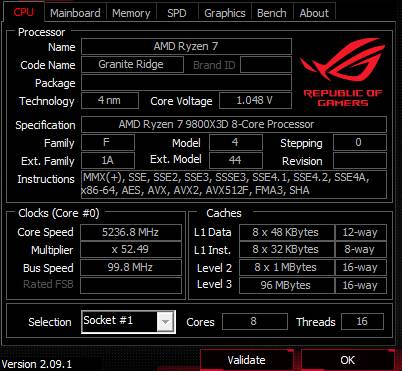The image size is (402, 371).
Task: Switch to the CPU tab
Action: pyautogui.click(x=24, y=12)
